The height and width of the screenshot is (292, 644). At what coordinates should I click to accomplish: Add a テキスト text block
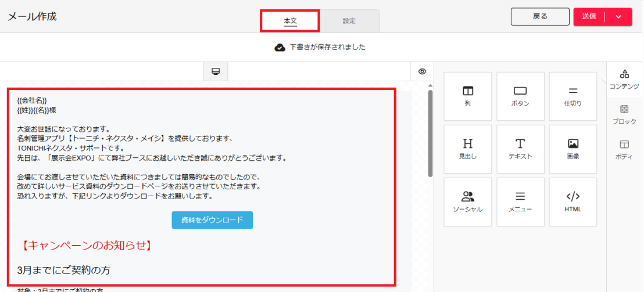click(x=520, y=149)
